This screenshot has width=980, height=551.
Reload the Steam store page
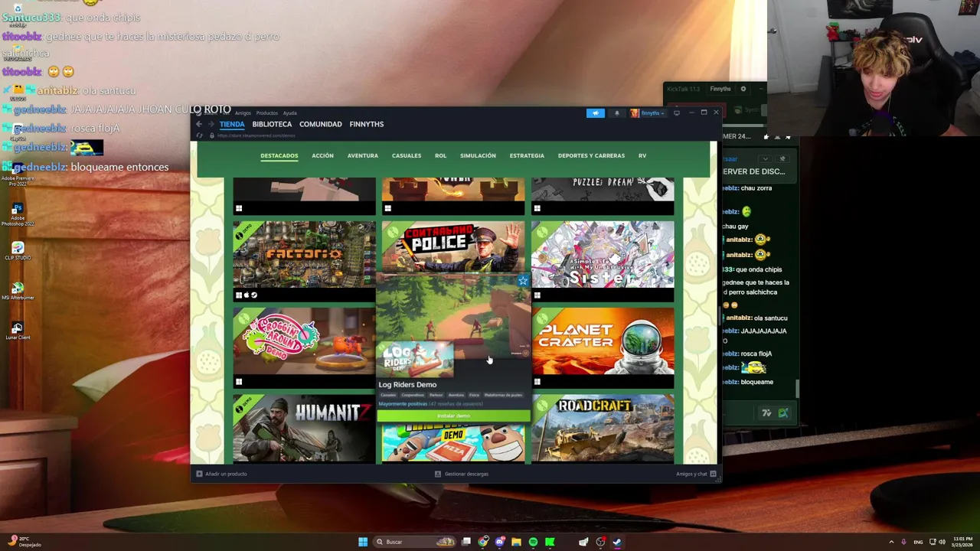200,135
